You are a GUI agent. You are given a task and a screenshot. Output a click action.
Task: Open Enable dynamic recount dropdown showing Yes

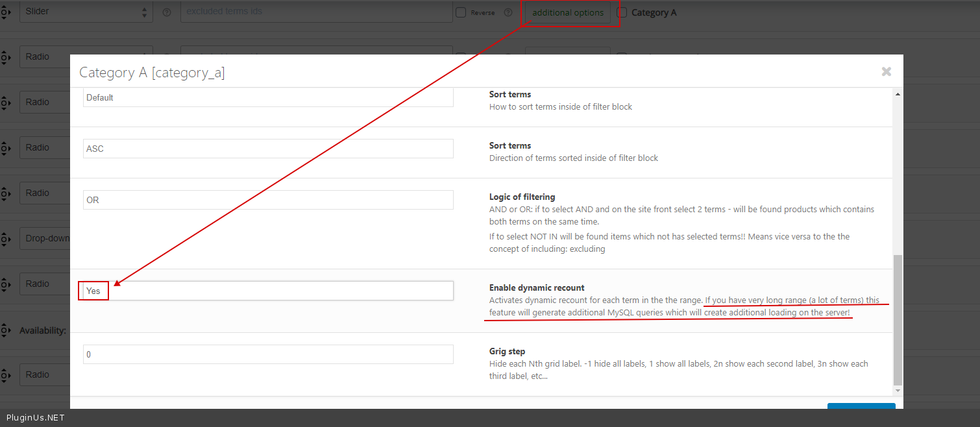[268, 291]
